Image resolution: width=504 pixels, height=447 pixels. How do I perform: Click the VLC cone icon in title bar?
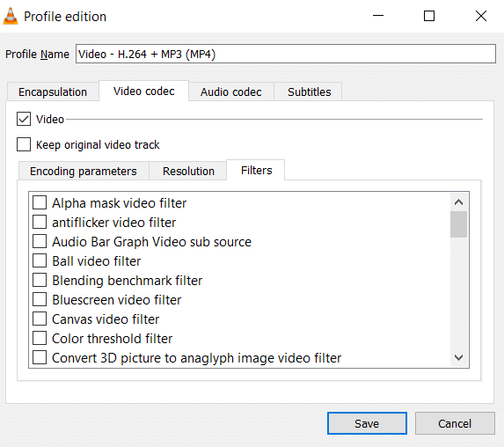11,16
